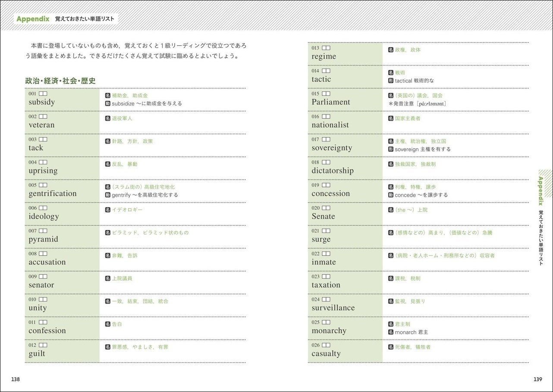This screenshot has height=392, width=553.
Task: Click the headword veteran
Action: (42, 125)
